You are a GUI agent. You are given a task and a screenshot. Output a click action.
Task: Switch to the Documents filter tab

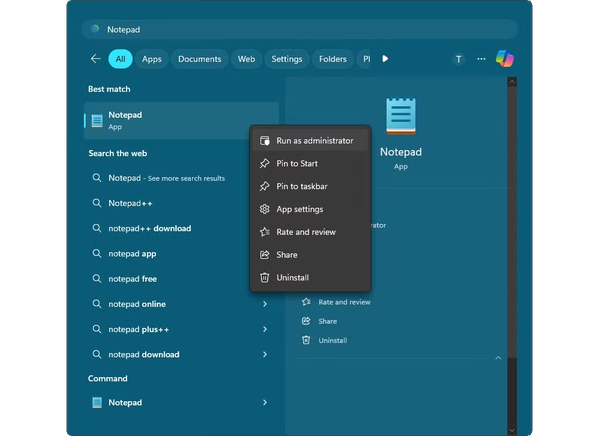pyautogui.click(x=199, y=59)
